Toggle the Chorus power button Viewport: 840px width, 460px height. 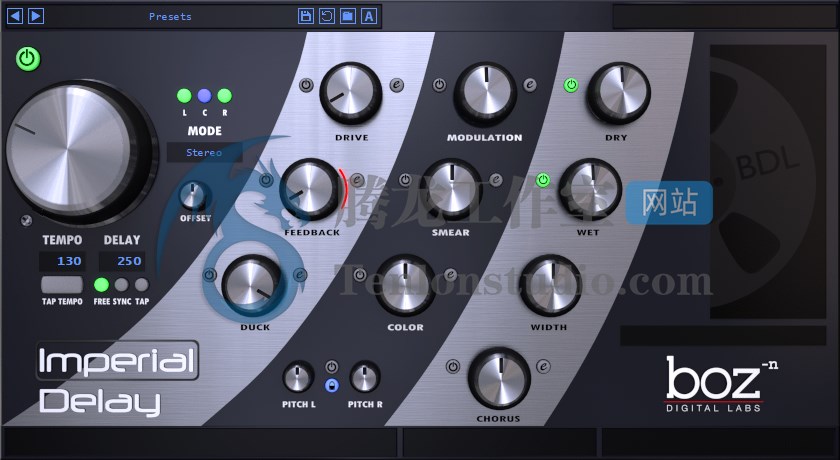coord(453,367)
